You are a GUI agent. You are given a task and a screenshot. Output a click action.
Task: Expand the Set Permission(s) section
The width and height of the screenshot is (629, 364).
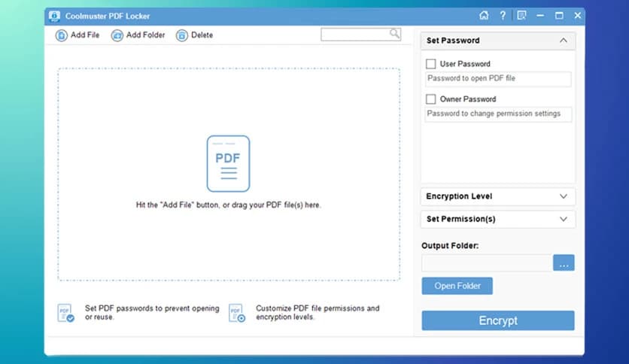[x=564, y=220]
